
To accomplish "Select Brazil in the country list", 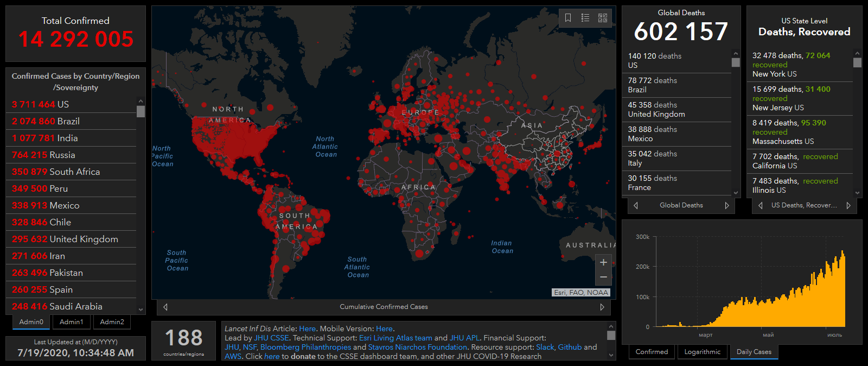I will pyautogui.click(x=71, y=121).
